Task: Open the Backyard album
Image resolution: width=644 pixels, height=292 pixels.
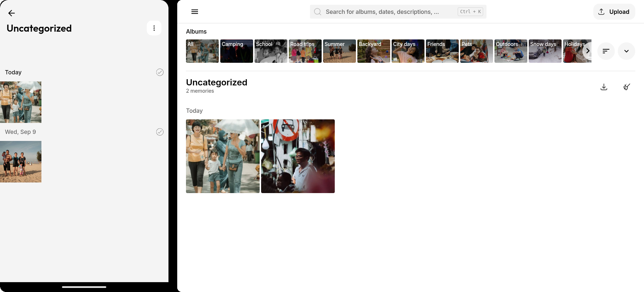Action: coord(374,51)
